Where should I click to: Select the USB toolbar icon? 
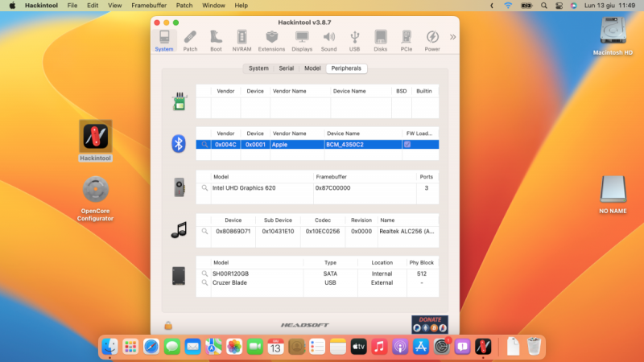pyautogui.click(x=354, y=40)
